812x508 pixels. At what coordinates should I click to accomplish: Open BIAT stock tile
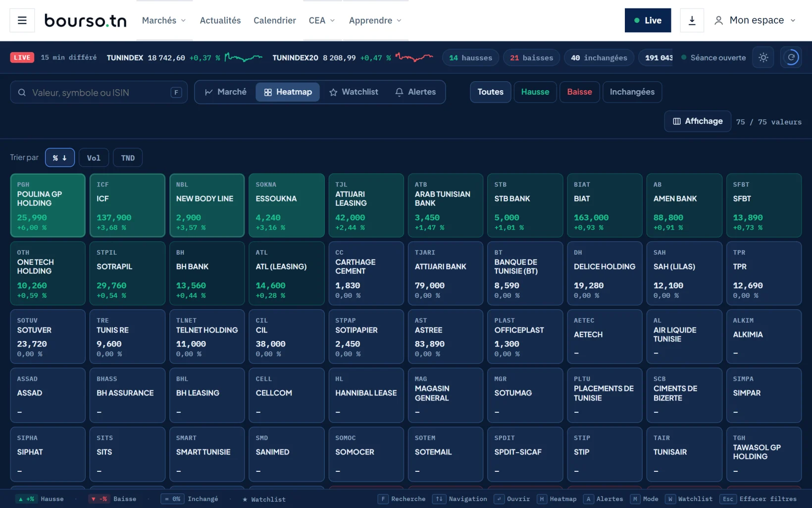click(x=605, y=205)
